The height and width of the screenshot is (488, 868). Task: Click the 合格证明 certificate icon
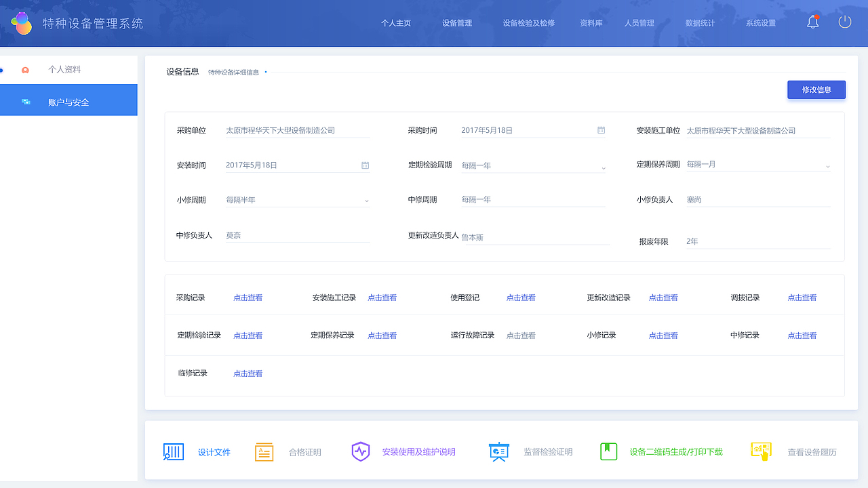click(x=265, y=451)
